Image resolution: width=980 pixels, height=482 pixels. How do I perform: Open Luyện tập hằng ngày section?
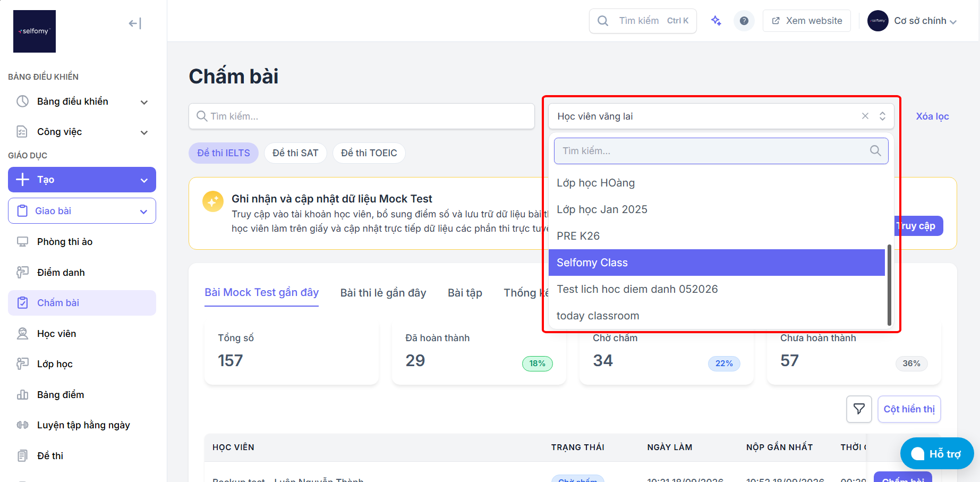[82, 425]
